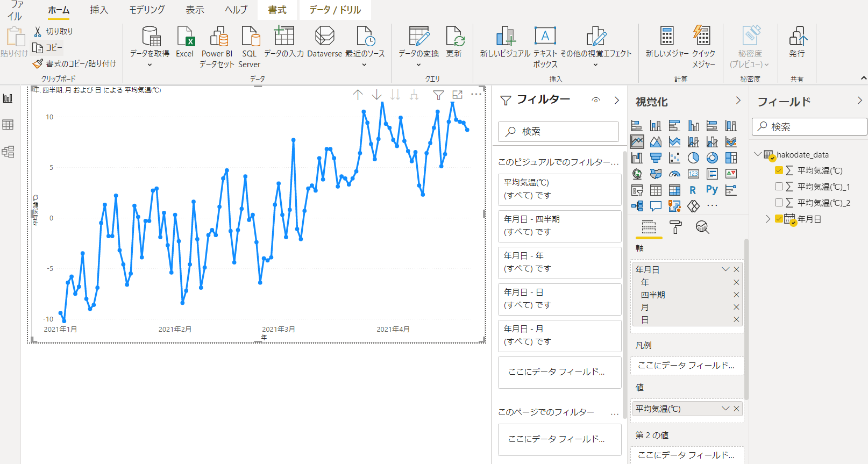Expand the 年月日 field hierarchy
The width and height of the screenshot is (868, 464).
[x=768, y=219]
